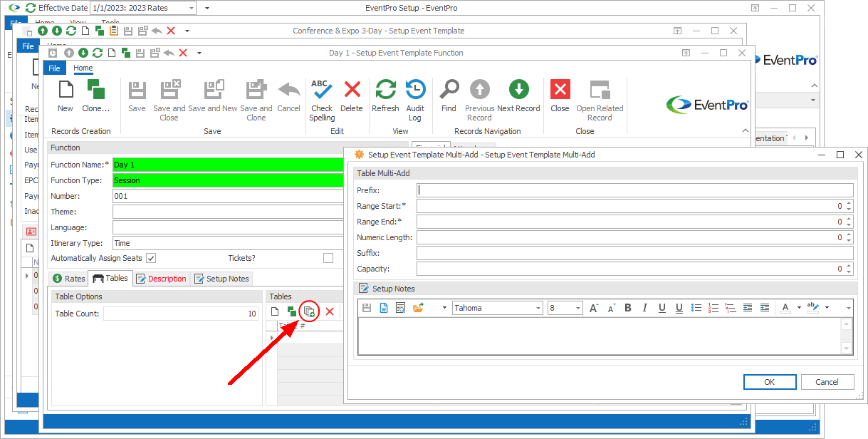Open Clone option in the ribbon
Screen dimensions: 868x439
coord(95,96)
